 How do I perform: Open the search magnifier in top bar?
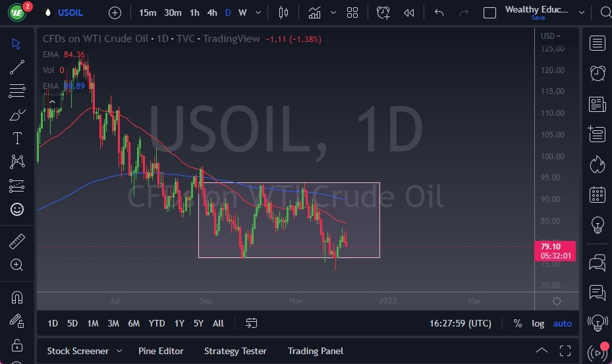tap(606, 13)
